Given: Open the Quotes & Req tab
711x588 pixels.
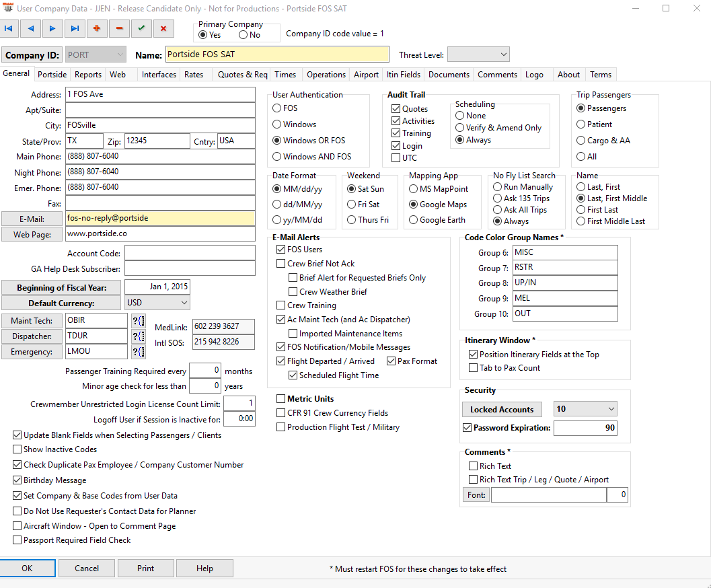Looking at the screenshot, I should click(242, 75).
